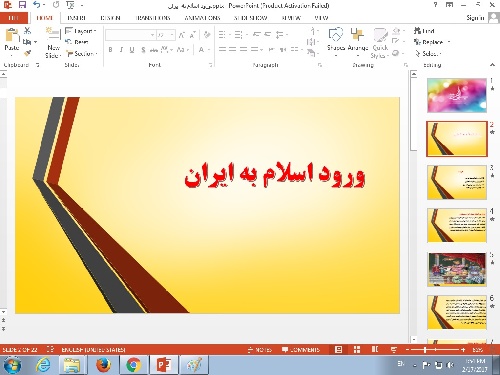Click the Copy icon in Clipboard group
The width and height of the screenshot is (500, 375).
pyautogui.click(x=27, y=42)
